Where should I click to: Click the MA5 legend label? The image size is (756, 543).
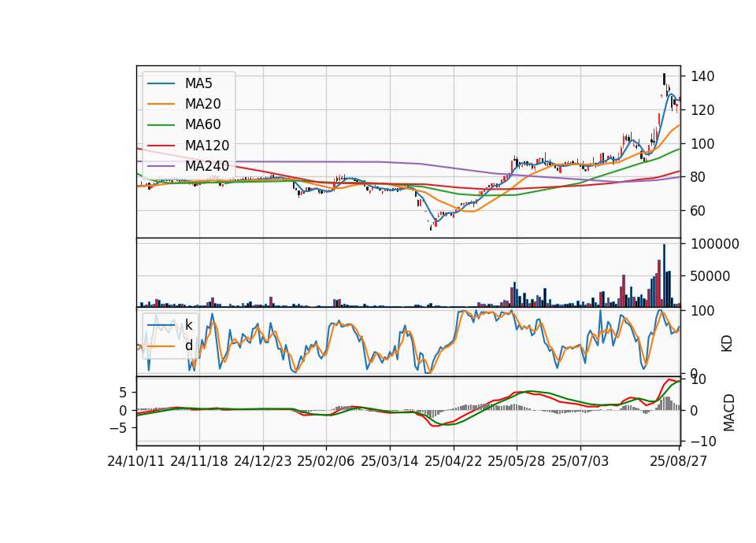(198, 83)
